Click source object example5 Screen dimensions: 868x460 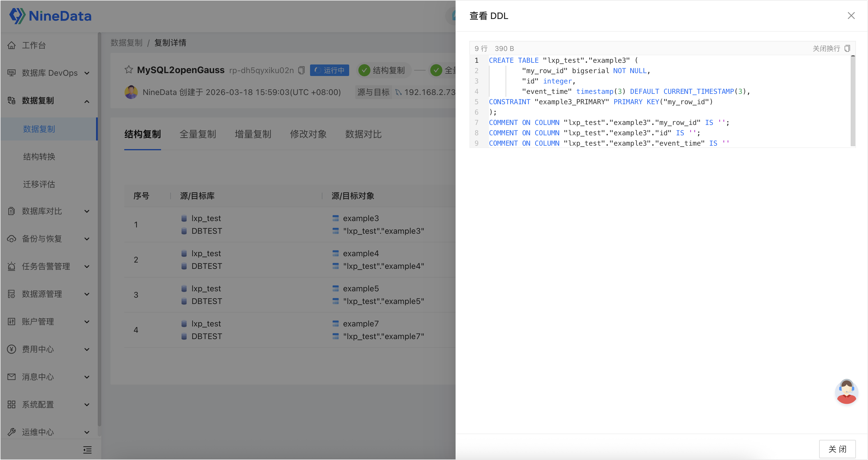click(361, 289)
